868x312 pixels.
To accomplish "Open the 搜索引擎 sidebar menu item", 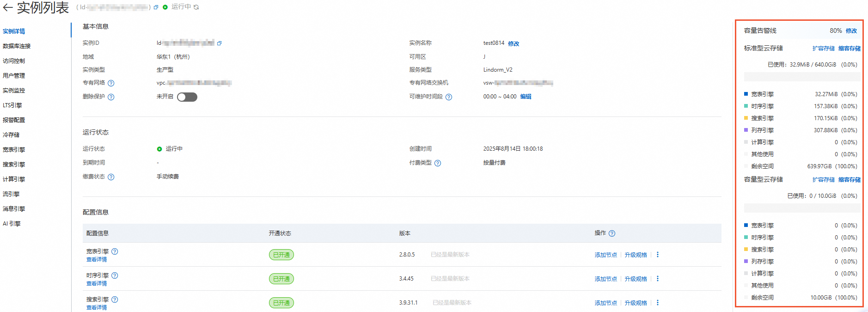I will pos(14,165).
